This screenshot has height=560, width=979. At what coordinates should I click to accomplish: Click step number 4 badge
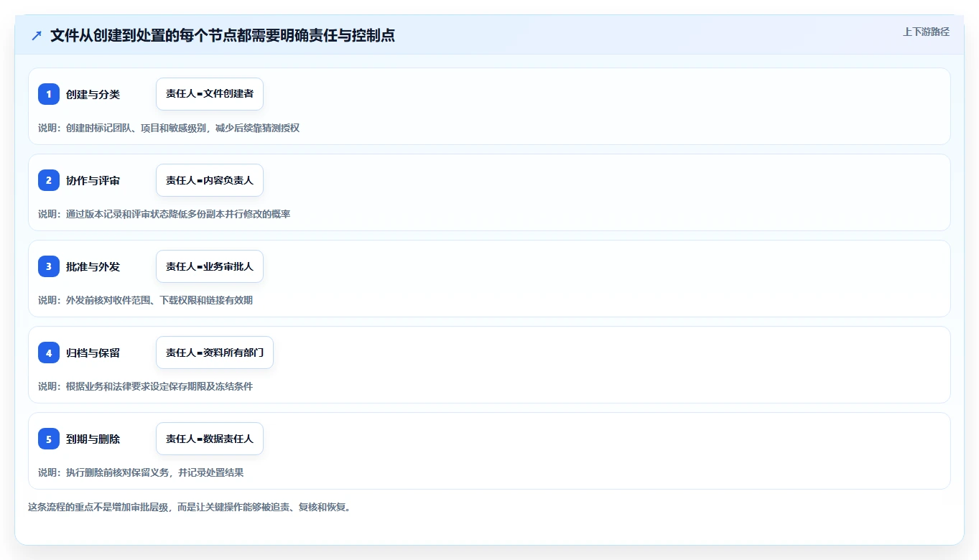point(49,353)
